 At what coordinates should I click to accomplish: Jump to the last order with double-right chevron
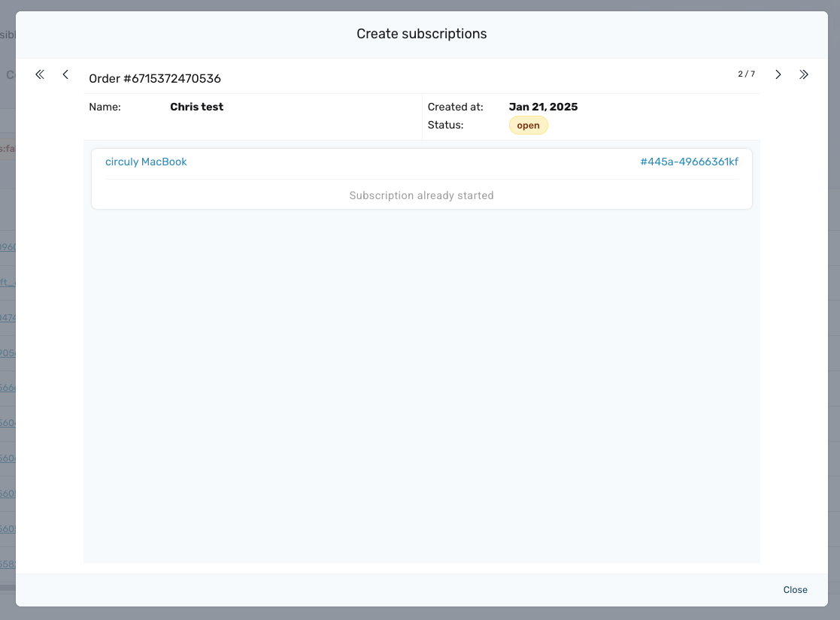(804, 74)
